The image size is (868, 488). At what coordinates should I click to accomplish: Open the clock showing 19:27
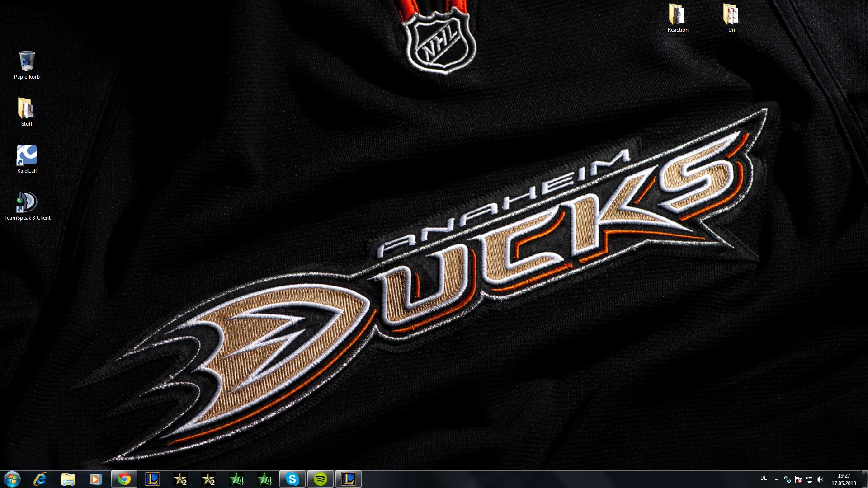click(x=844, y=479)
